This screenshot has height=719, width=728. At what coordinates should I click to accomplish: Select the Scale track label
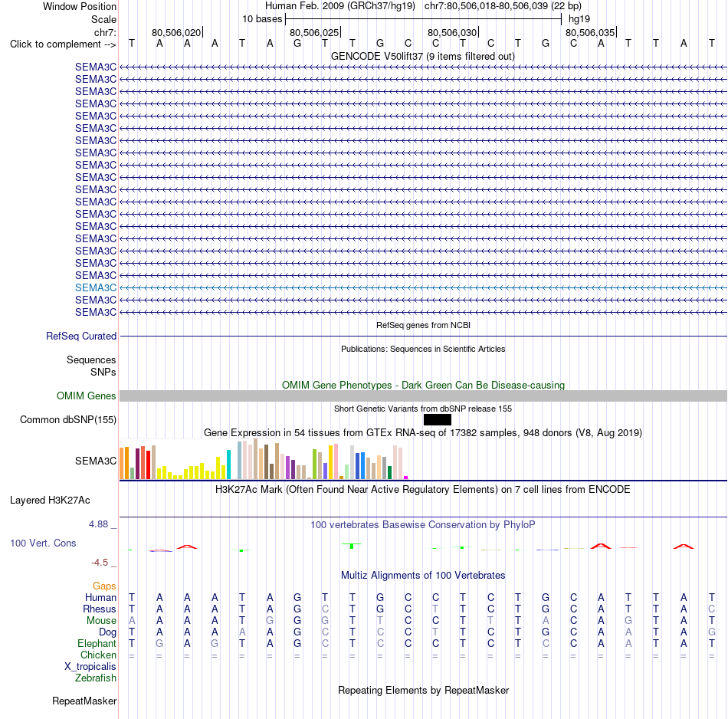coord(103,19)
